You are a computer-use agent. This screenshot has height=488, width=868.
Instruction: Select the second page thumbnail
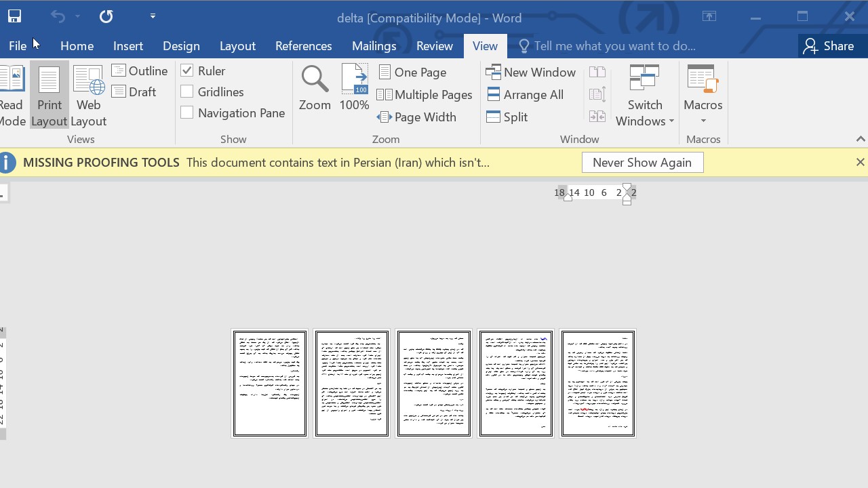point(352,384)
